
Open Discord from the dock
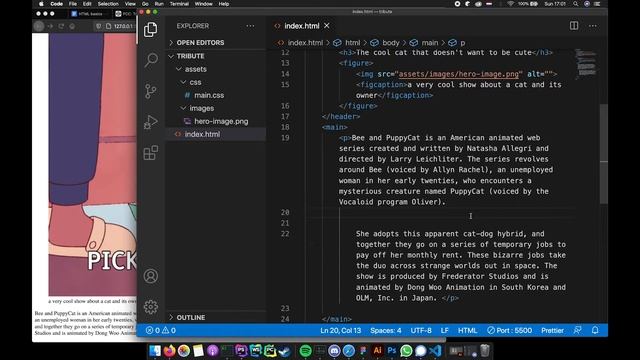pyautogui.click(x=334, y=351)
